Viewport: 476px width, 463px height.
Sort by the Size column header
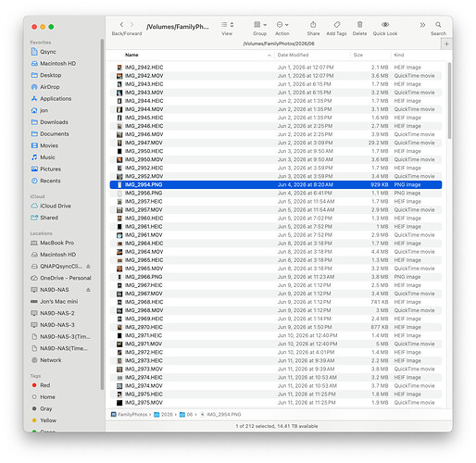coord(358,55)
